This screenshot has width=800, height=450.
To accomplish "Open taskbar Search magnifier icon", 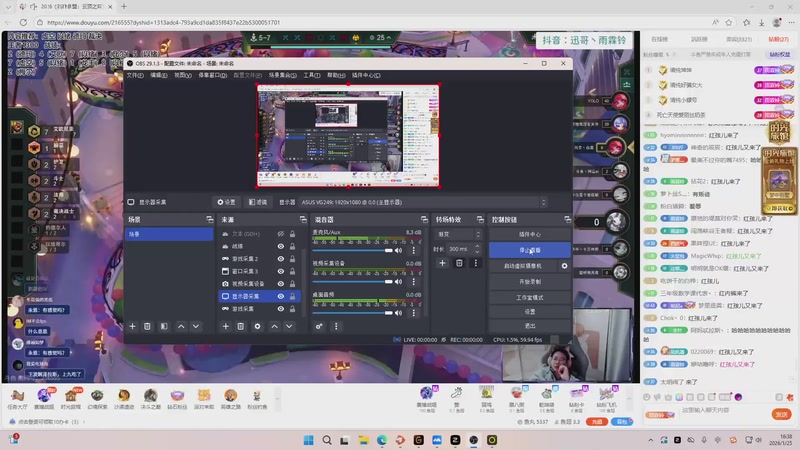I will point(327,440).
